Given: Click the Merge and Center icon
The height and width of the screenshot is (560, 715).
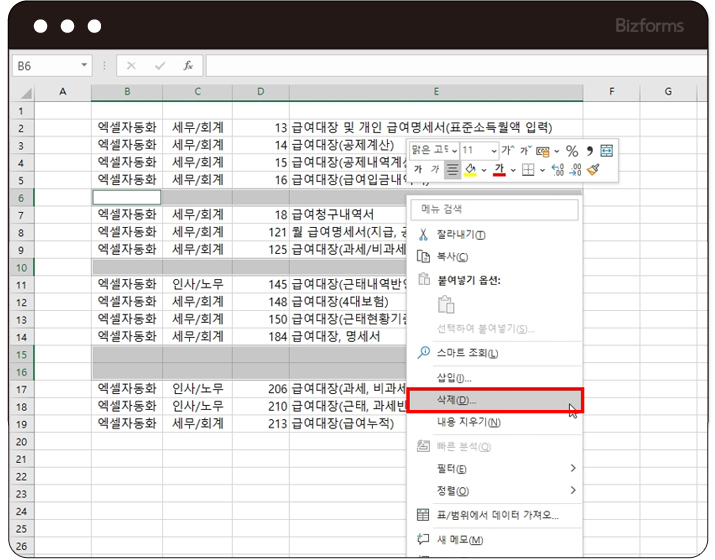Looking at the screenshot, I should pyautogui.click(x=607, y=151).
